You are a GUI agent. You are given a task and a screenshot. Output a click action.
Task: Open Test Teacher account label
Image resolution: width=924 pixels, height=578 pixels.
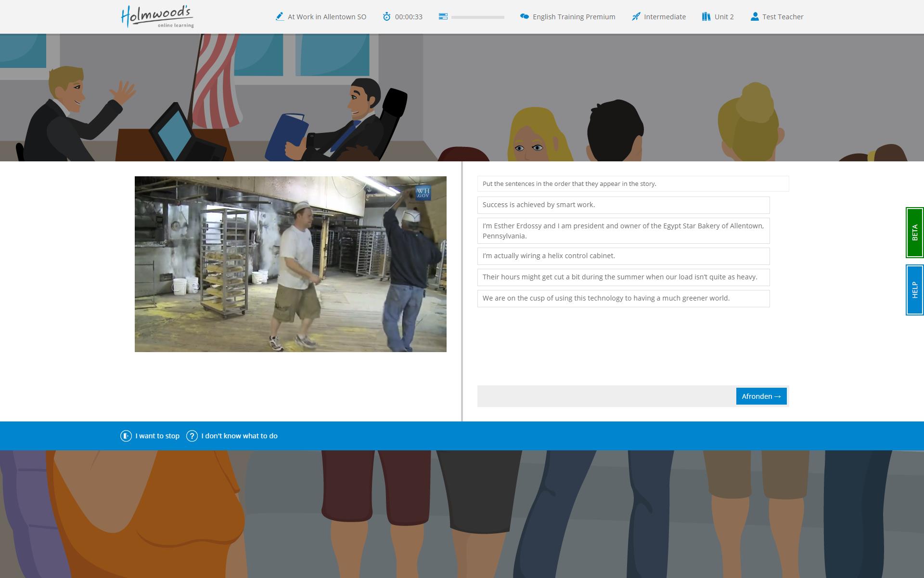point(783,17)
